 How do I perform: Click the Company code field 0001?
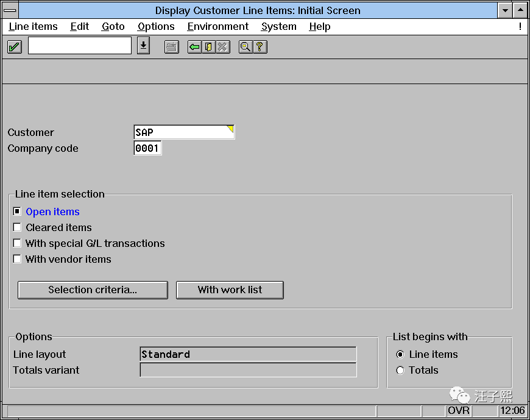pos(147,148)
